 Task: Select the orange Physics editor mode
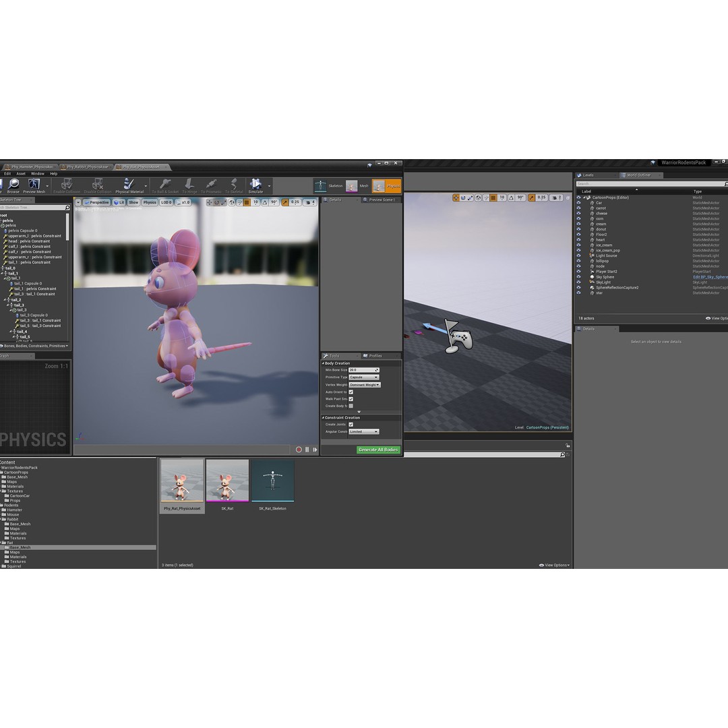coord(386,186)
